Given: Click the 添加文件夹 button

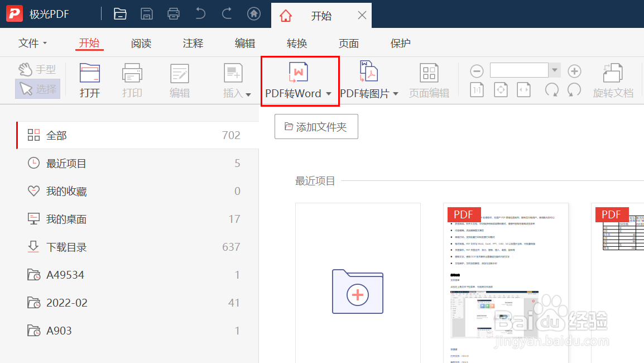Looking at the screenshot, I should click(316, 126).
